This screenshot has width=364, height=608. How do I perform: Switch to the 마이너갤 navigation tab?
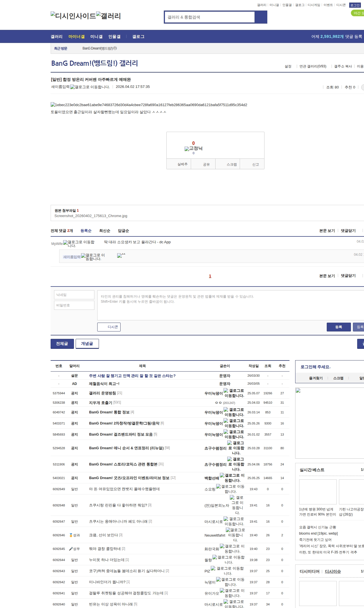coord(76,37)
